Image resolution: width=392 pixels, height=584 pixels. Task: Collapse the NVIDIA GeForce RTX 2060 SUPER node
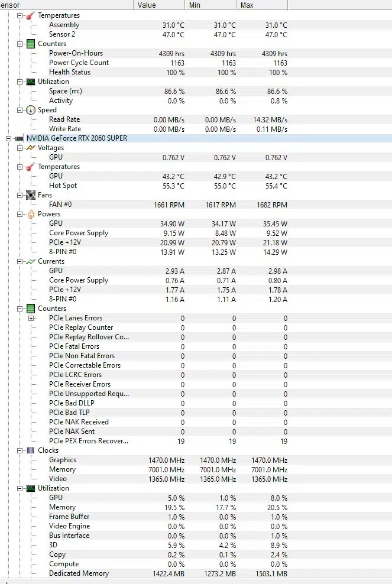pyautogui.click(x=8, y=138)
